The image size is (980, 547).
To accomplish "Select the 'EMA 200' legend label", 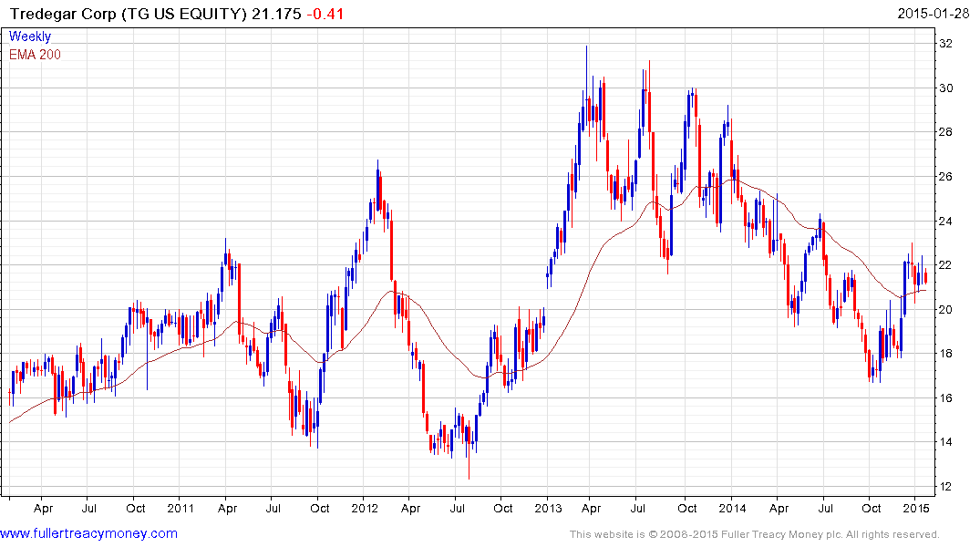I will pos(35,55).
